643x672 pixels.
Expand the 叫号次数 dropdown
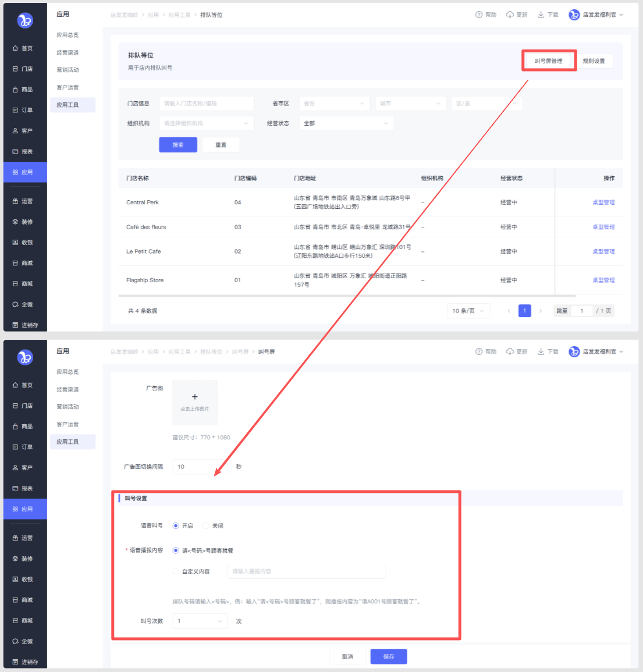200,621
